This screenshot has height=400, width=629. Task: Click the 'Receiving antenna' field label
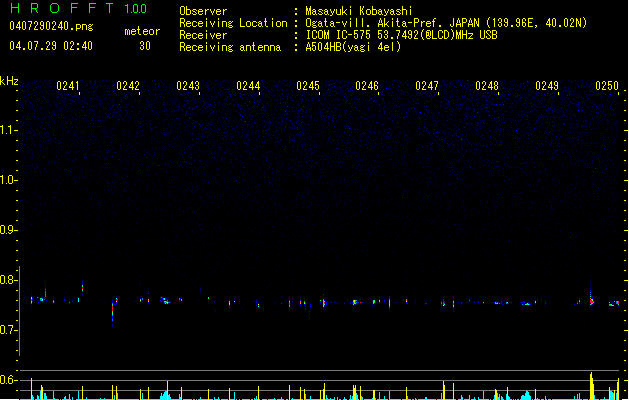coord(230,47)
